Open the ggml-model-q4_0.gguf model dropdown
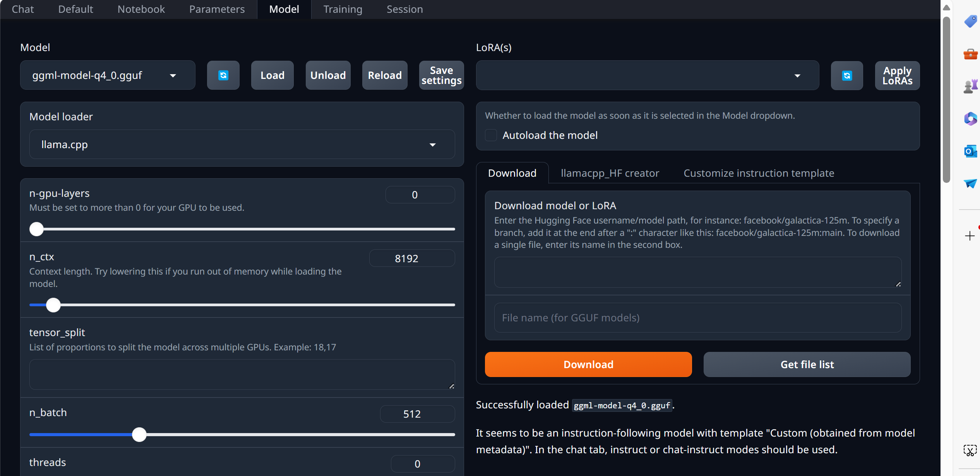 point(108,75)
